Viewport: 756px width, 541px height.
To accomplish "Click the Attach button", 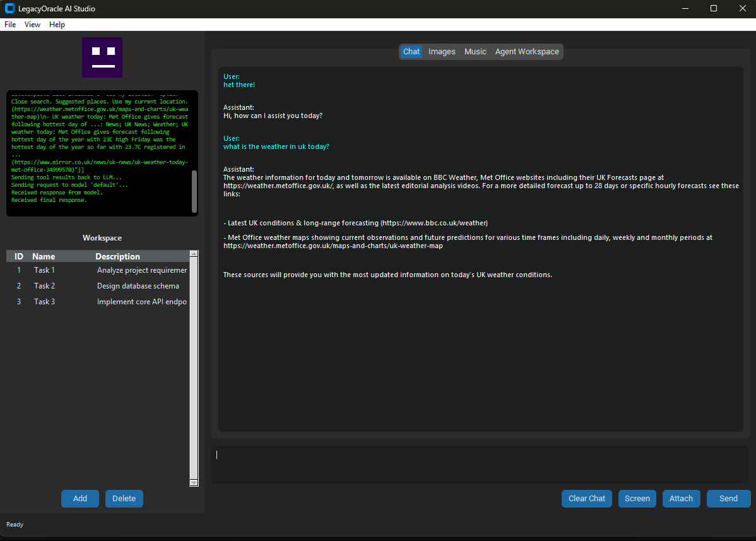I will [x=681, y=498].
